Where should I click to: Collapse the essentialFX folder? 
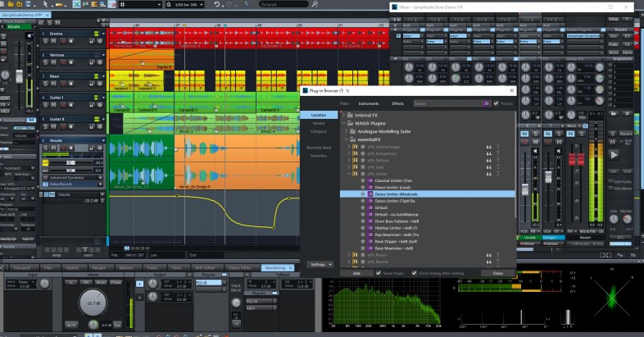[x=346, y=139]
